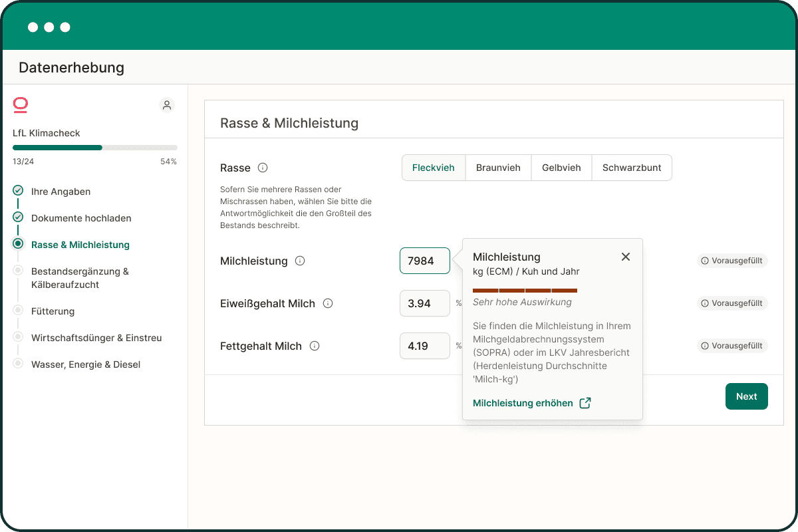Focus the Milchleistung field showing 7984

click(425, 261)
